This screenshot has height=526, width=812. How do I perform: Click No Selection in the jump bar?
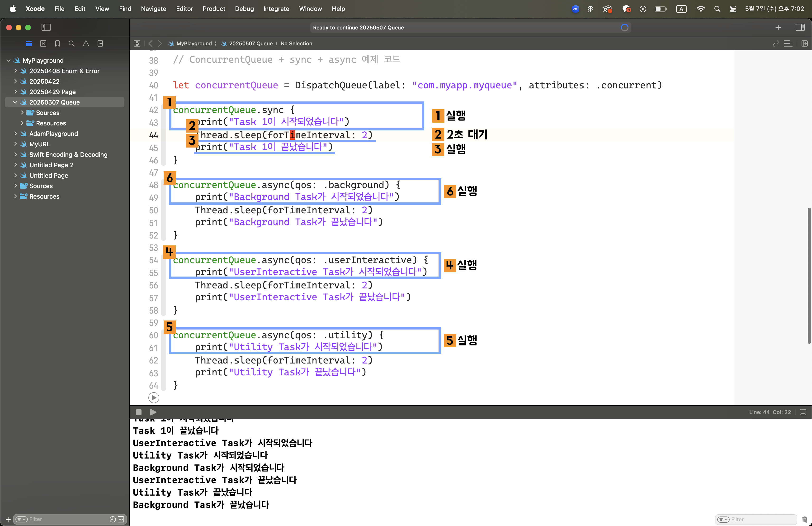[296, 43]
